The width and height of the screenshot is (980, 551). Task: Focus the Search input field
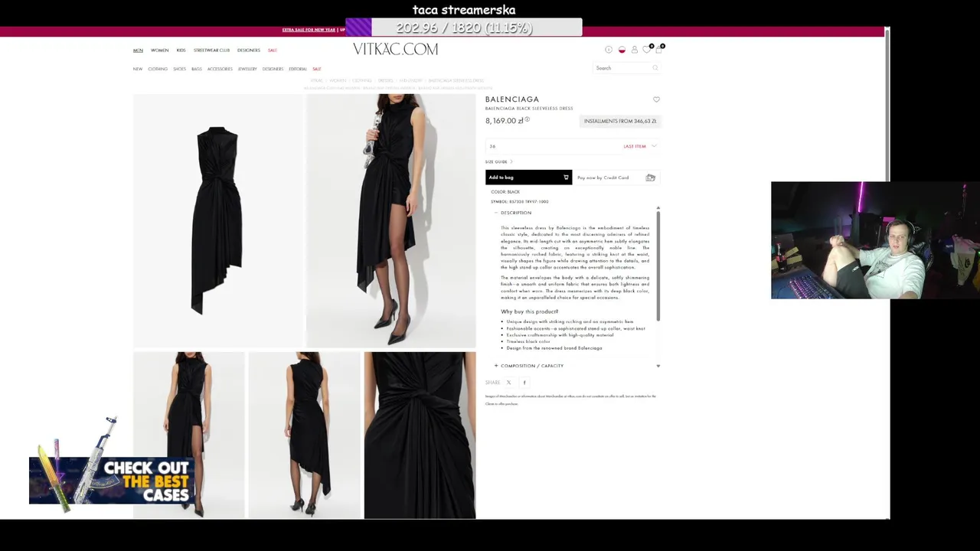tap(626, 68)
